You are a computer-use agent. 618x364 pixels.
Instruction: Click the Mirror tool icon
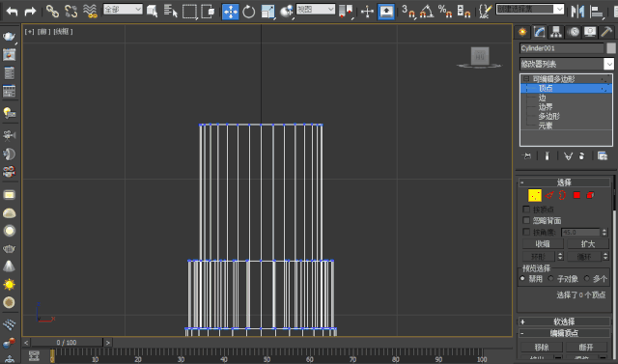[x=577, y=11]
